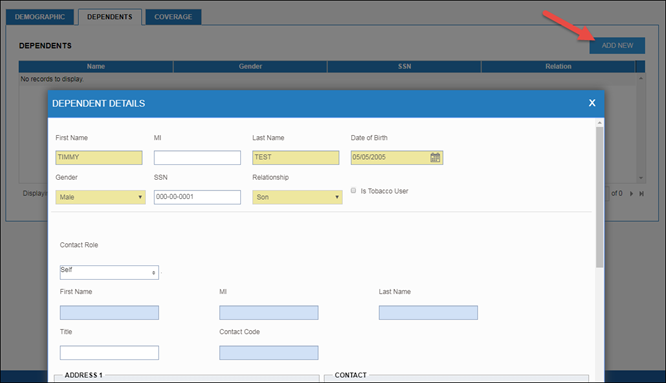The height and width of the screenshot is (383, 666).
Task: Focus the contact Last Name field
Action: click(428, 313)
